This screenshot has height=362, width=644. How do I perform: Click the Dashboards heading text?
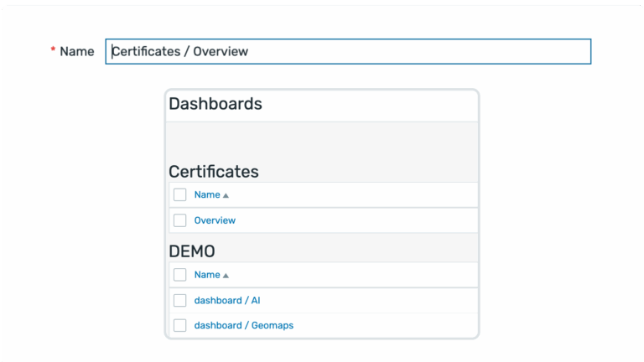pos(216,104)
